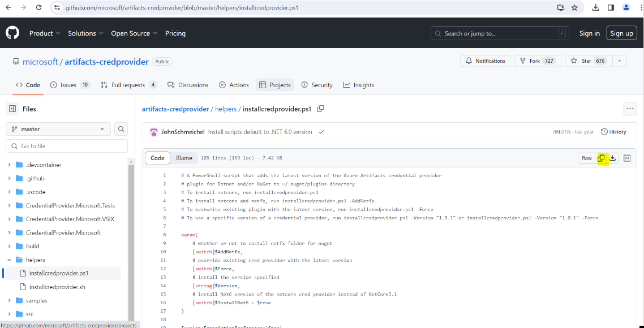Expand the samples folder
644x328 pixels.
pyautogui.click(x=10, y=300)
